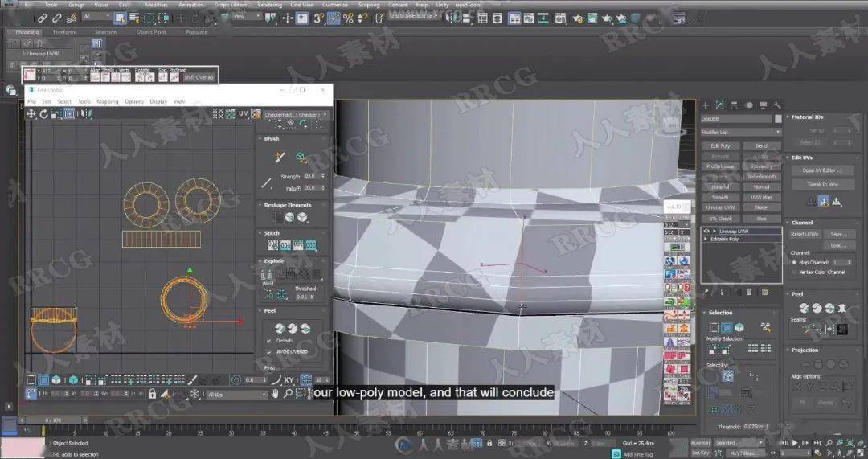Open the Modifier List dropdown
Image resolution: width=868 pixels, height=459 pixels.
tap(740, 132)
